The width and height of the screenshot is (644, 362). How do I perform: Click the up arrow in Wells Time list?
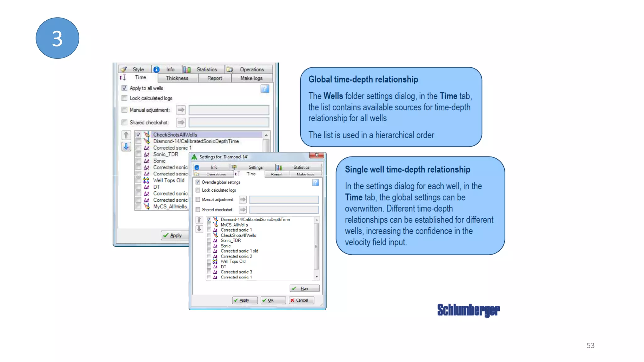pos(126,135)
